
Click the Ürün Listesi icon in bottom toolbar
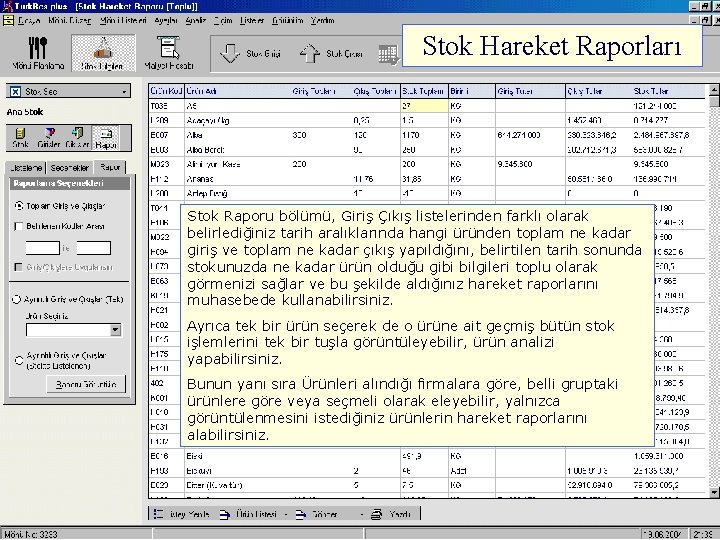pyautogui.click(x=225, y=515)
